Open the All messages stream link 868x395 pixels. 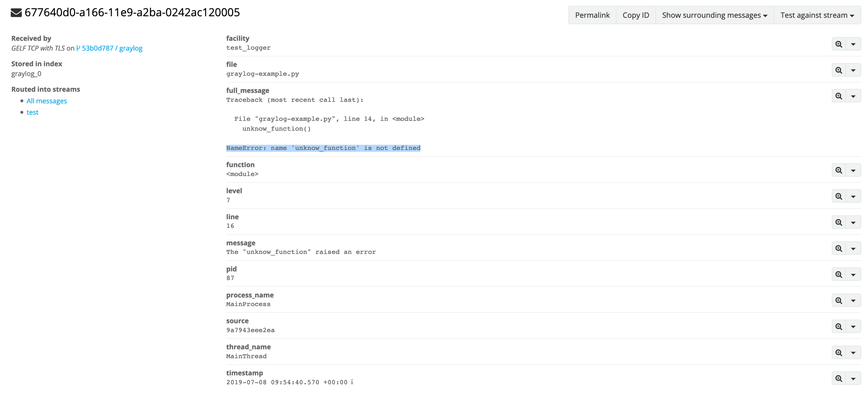click(47, 100)
